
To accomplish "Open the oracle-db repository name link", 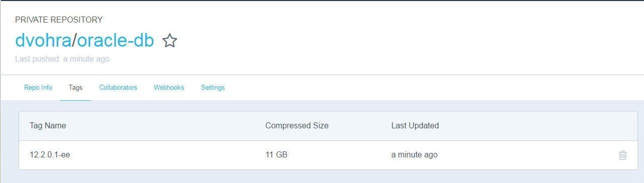I will 115,40.
